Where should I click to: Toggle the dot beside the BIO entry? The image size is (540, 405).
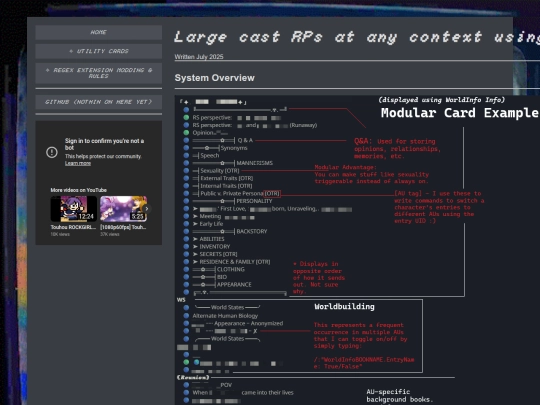point(186,277)
